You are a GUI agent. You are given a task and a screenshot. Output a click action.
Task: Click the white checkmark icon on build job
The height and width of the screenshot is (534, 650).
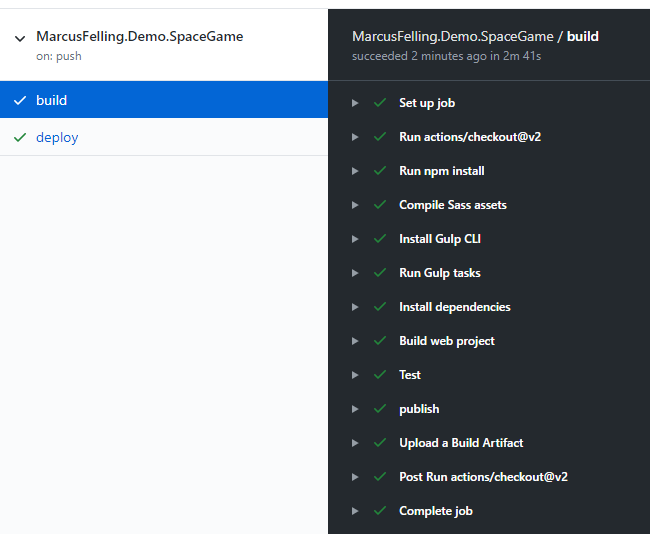[20, 100]
